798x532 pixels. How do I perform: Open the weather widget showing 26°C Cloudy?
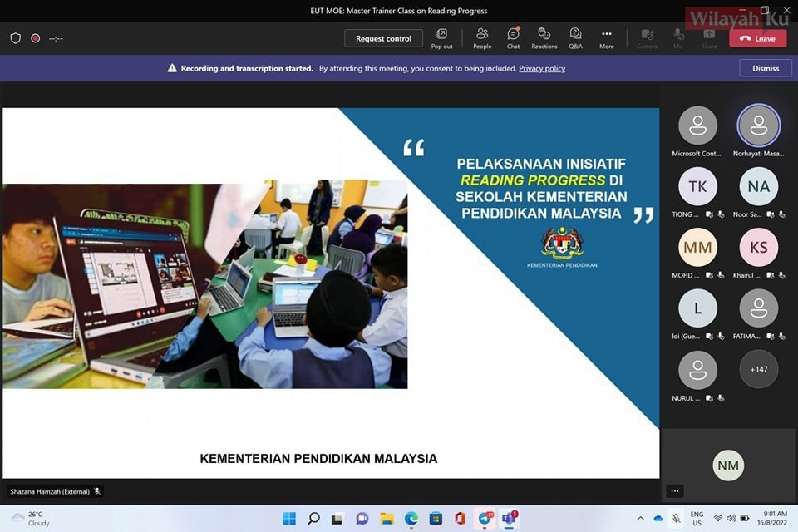point(31,518)
